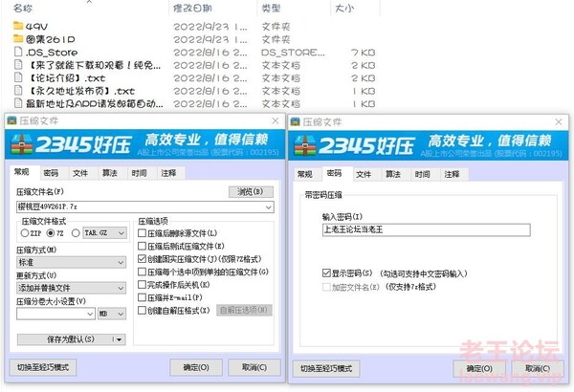Enable 压缩后删除源文件(L) checkbox
The image size is (574, 392).
(142, 232)
